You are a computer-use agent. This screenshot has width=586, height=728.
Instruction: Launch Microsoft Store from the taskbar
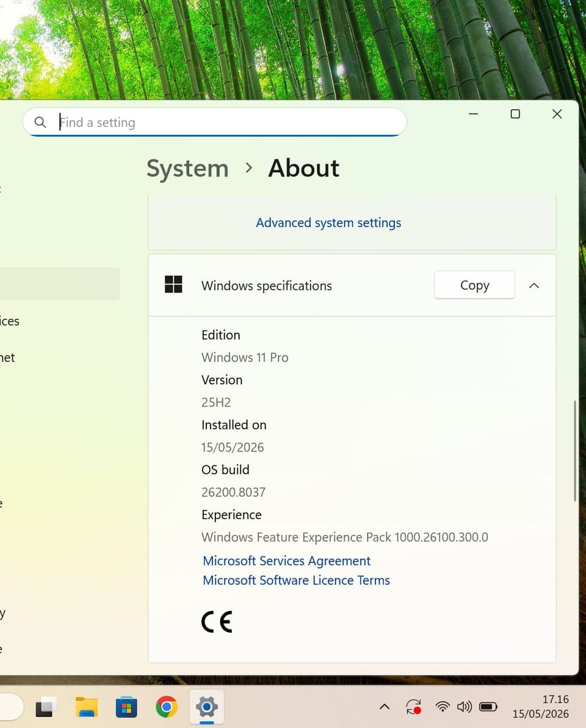126,707
